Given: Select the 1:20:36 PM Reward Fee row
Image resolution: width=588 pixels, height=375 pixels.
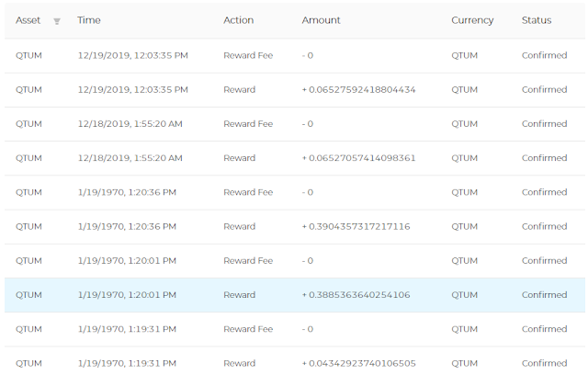Looking at the screenshot, I should point(295,192).
